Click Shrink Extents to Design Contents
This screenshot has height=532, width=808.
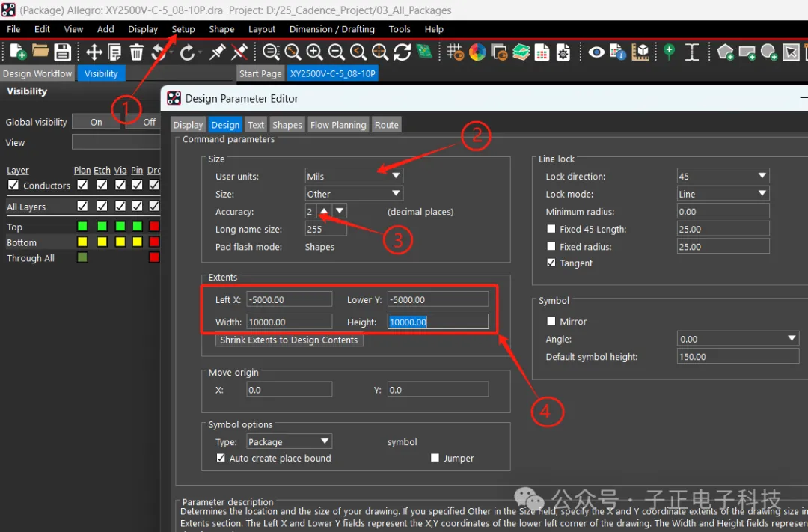click(x=289, y=340)
